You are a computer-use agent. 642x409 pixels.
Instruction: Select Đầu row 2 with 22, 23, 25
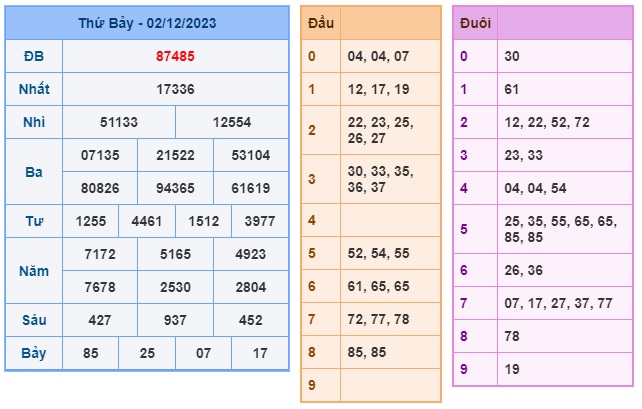(x=371, y=130)
